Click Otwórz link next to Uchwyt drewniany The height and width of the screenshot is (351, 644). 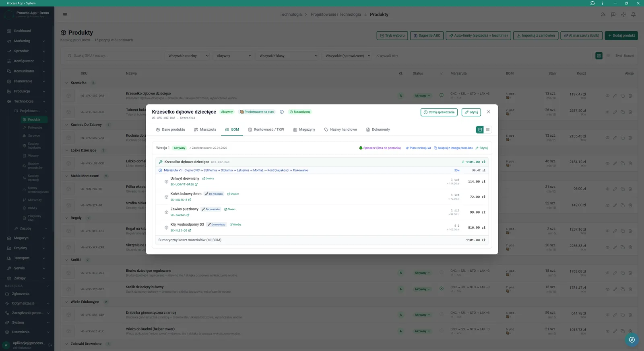208,179
